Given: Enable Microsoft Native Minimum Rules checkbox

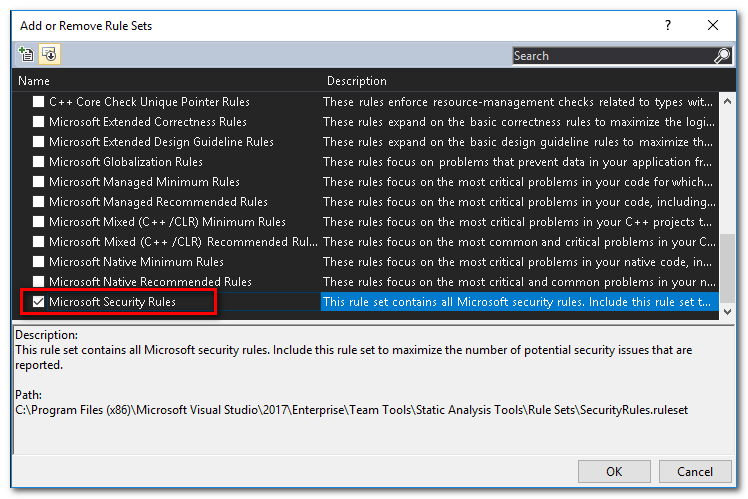Looking at the screenshot, I should (x=39, y=262).
